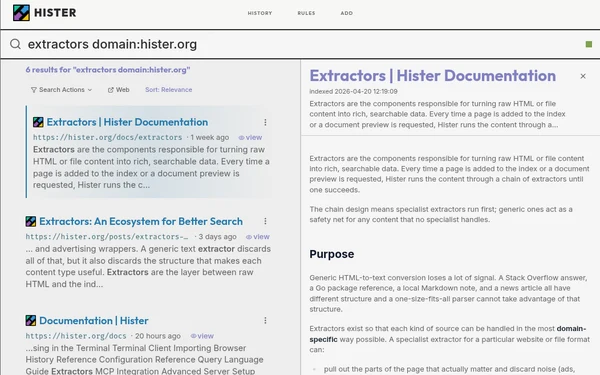The image size is (600, 375).
Task: Open the Extractors | Hister Documentation result title
Action: pos(127,122)
